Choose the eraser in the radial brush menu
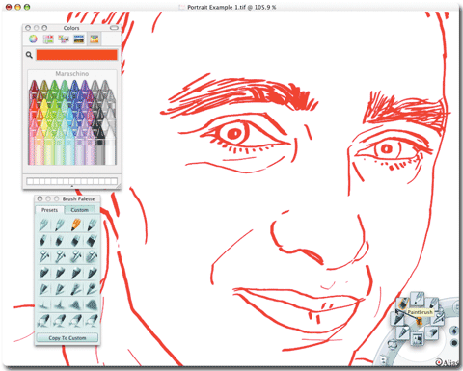463x371 pixels. pyautogui.click(x=432, y=332)
